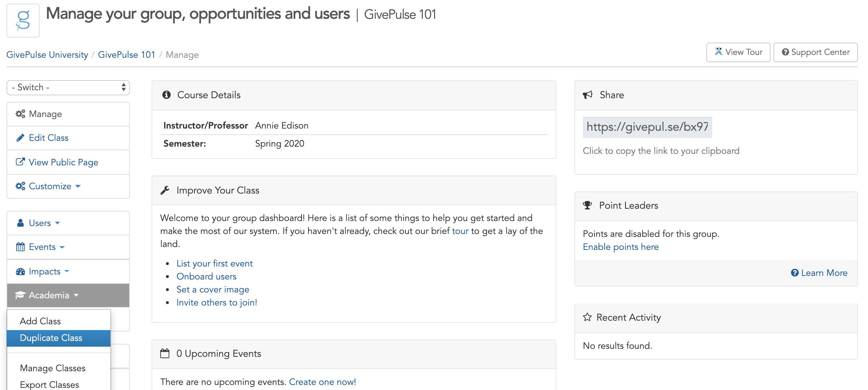
Task: Click the Recent Activity star icon
Action: coord(587,317)
